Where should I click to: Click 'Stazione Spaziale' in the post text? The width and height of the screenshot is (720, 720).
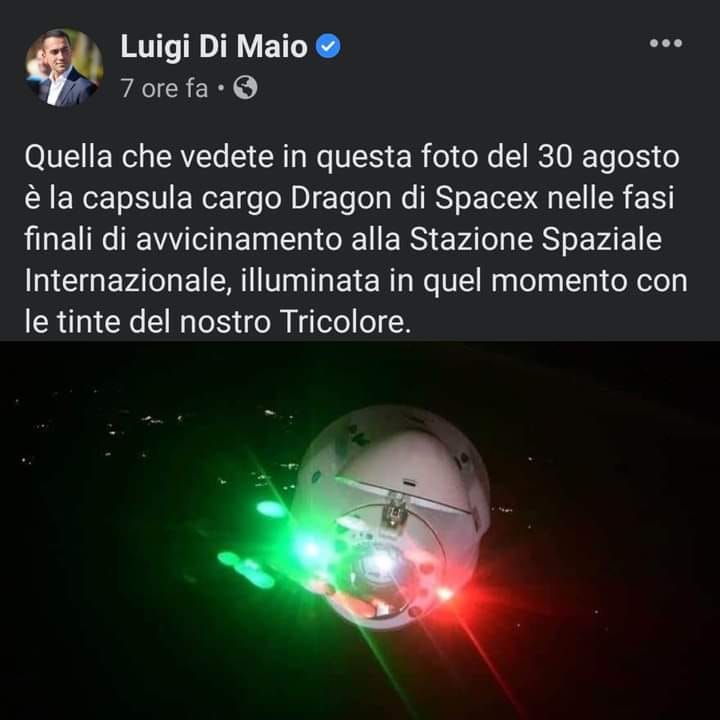pos(535,240)
